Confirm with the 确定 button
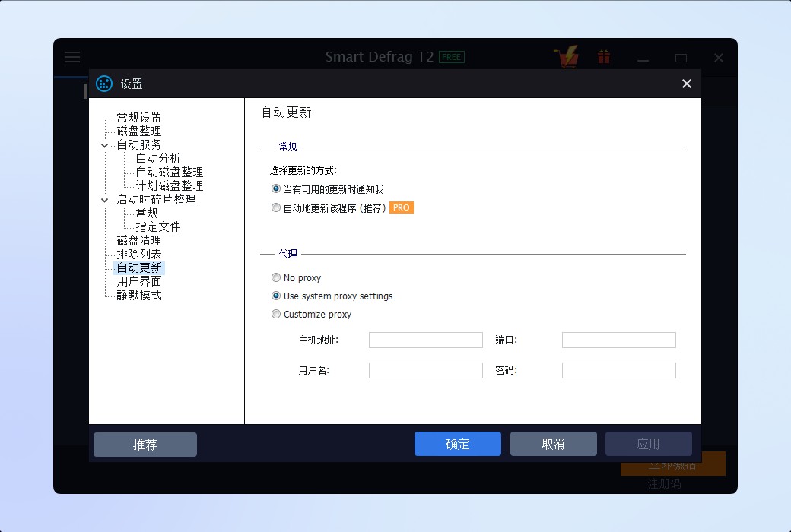Screen dimensions: 791x532 click(x=458, y=444)
